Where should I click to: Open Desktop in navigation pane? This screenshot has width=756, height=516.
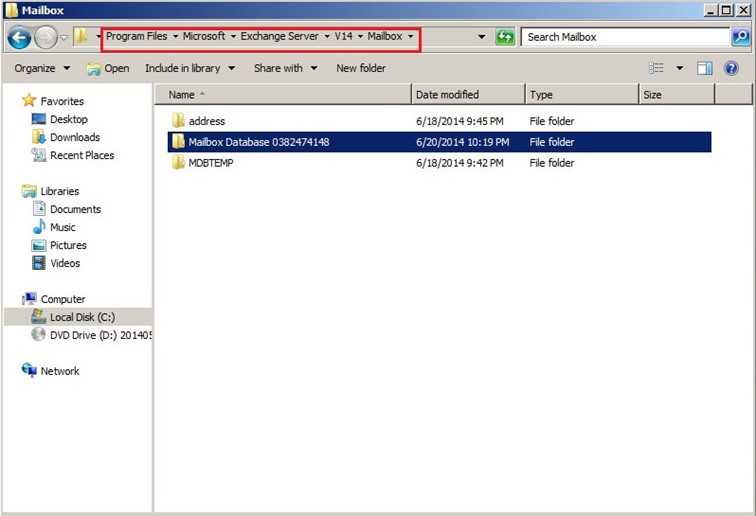click(69, 119)
